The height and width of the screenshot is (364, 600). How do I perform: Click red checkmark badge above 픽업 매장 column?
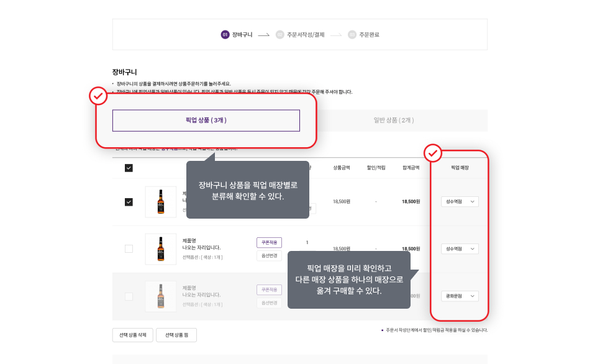(x=433, y=153)
